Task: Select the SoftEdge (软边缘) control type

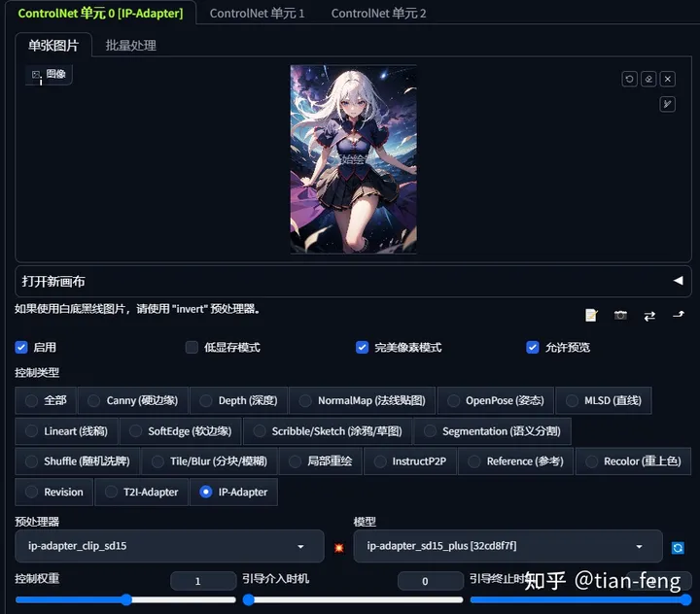Action: pos(181,431)
